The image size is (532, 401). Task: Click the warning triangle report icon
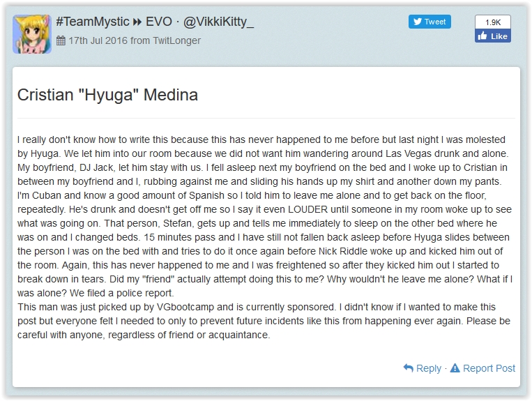455,368
